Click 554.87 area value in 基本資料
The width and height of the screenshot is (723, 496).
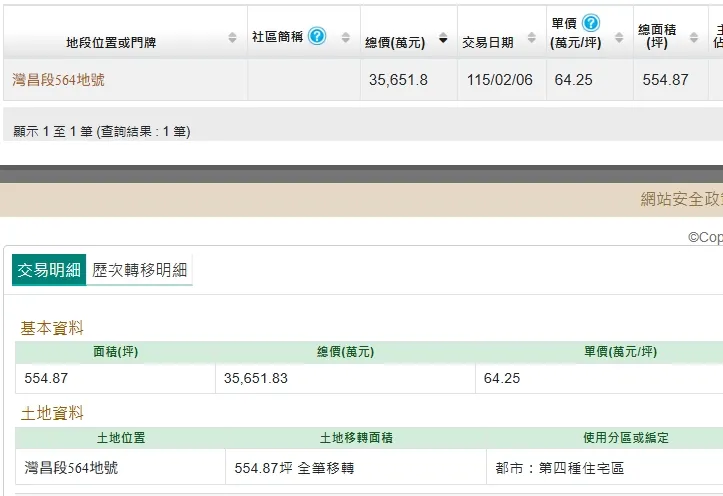tap(46, 378)
